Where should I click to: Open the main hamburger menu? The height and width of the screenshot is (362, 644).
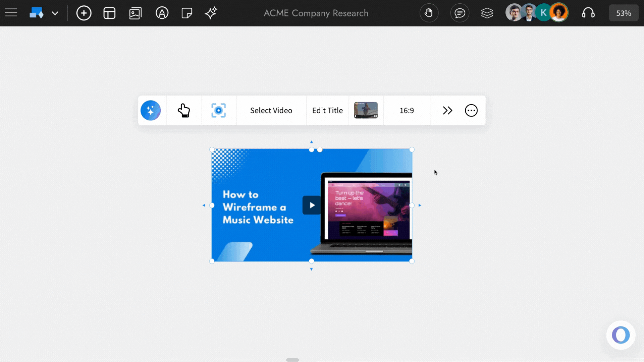(11, 13)
